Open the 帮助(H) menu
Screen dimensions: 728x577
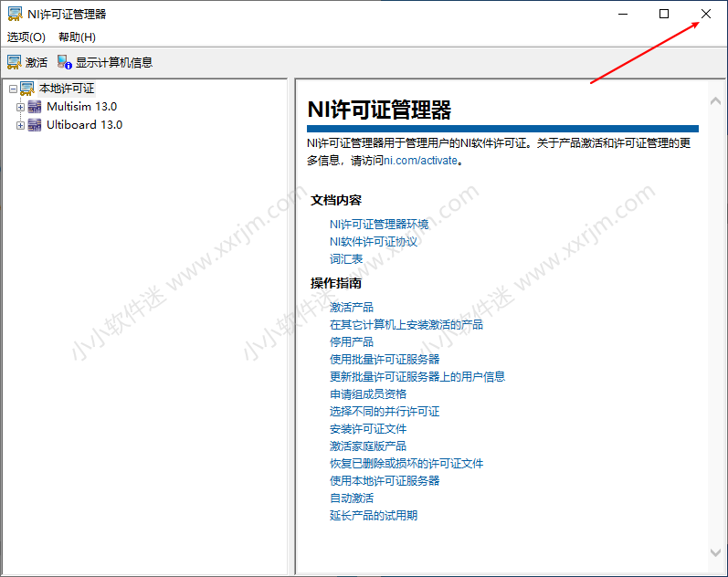click(x=77, y=37)
